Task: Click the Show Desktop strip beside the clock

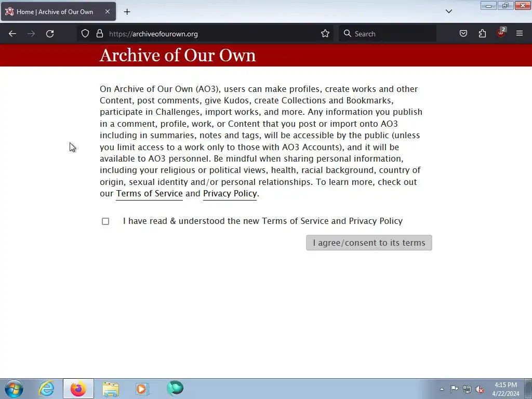Action: pyautogui.click(x=528, y=389)
